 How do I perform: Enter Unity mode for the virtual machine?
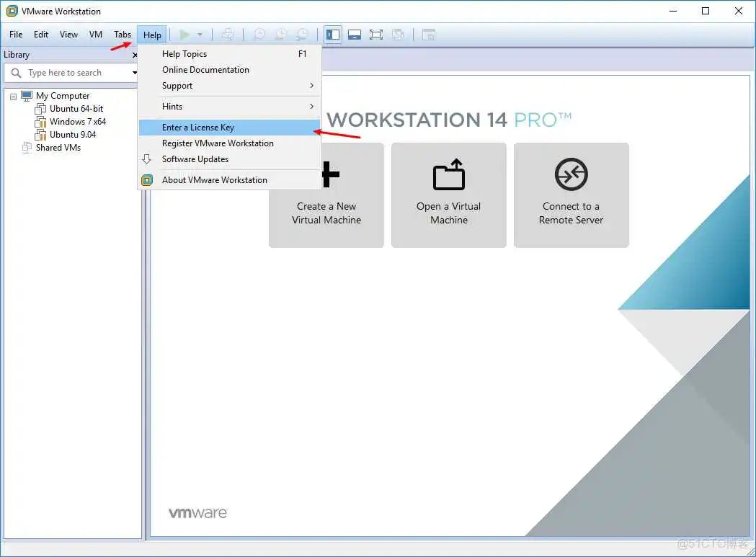[x=397, y=34]
